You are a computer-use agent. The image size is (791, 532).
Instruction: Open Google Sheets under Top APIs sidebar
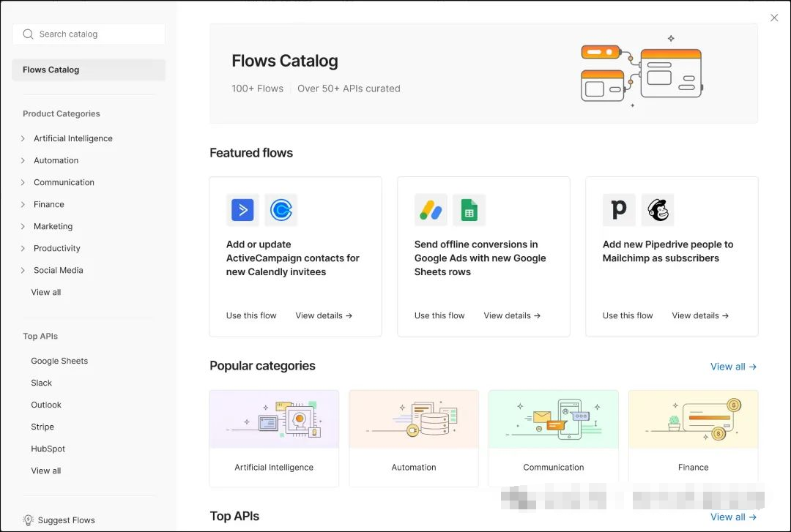(59, 361)
